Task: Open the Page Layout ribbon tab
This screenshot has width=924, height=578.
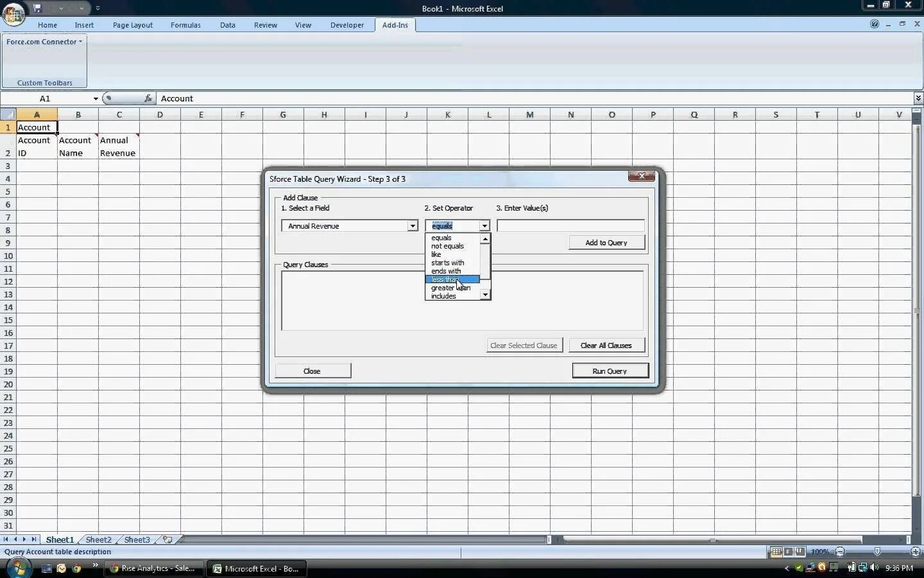Action: click(x=133, y=25)
